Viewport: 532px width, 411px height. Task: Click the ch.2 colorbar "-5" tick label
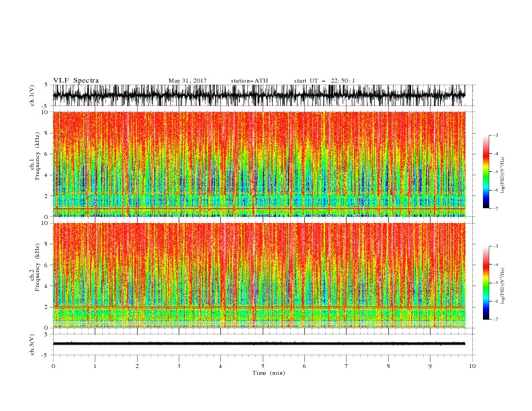click(496, 283)
